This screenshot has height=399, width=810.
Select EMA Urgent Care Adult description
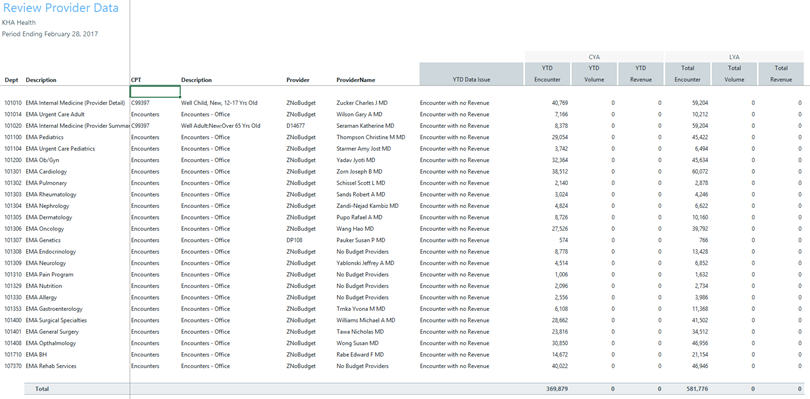(x=55, y=114)
